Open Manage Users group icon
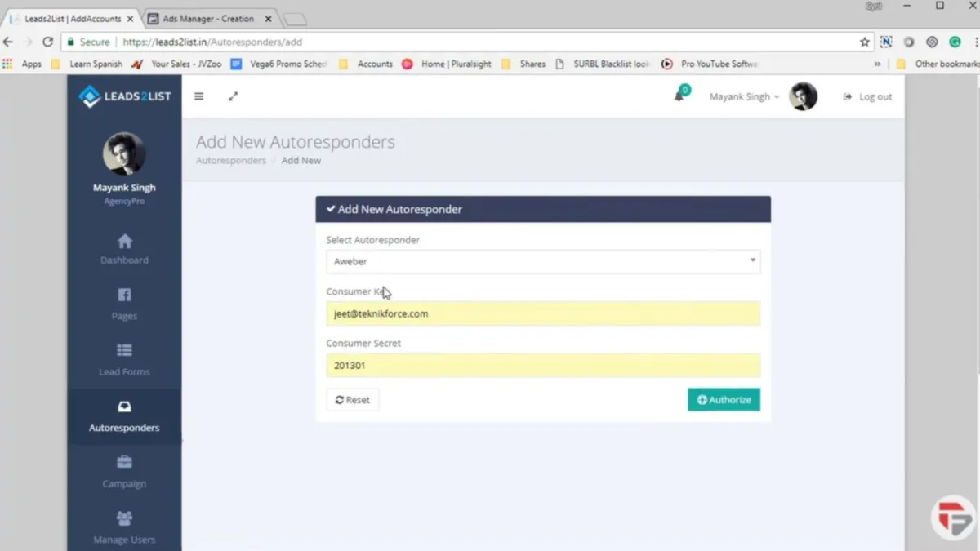Screen dimensions: 980x551 pyautogui.click(x=124, y=518)
